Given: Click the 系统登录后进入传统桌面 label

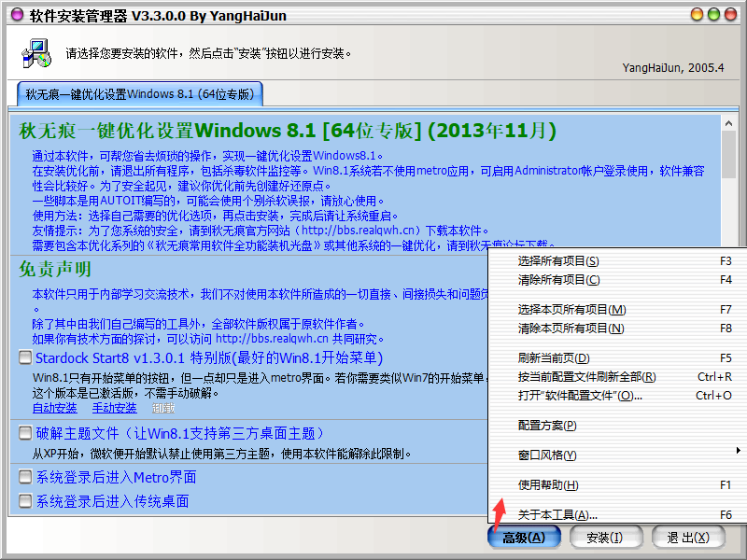Looking at the screenshot, I should pyautogui.click(x=112, y=501).
